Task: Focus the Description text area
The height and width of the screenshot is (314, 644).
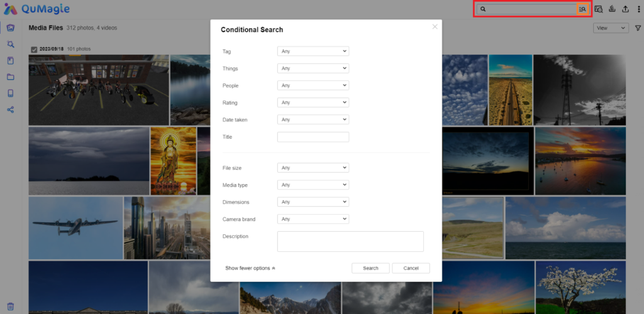Action: click(350, 241)
